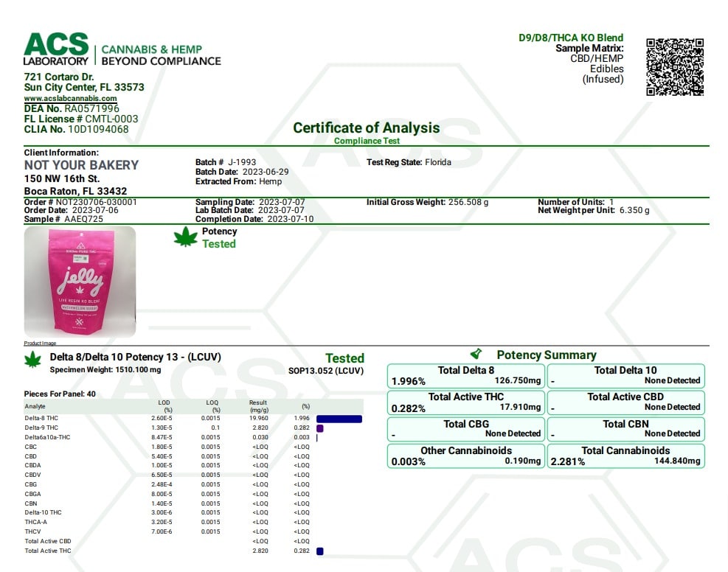728x572 pixels.
Task: Click Test Reg State: Florida
Action: pos(409,162)
